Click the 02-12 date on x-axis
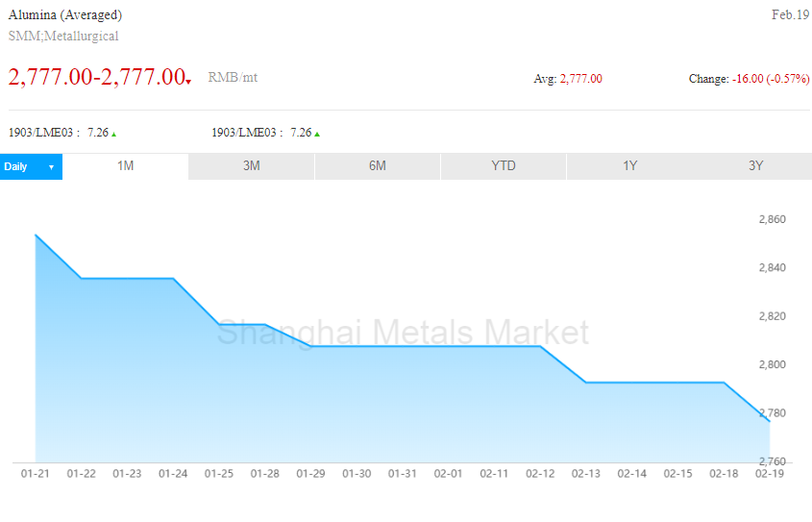Screen dimensions: 812x522 pyautogui.click(x=540, y=474)
